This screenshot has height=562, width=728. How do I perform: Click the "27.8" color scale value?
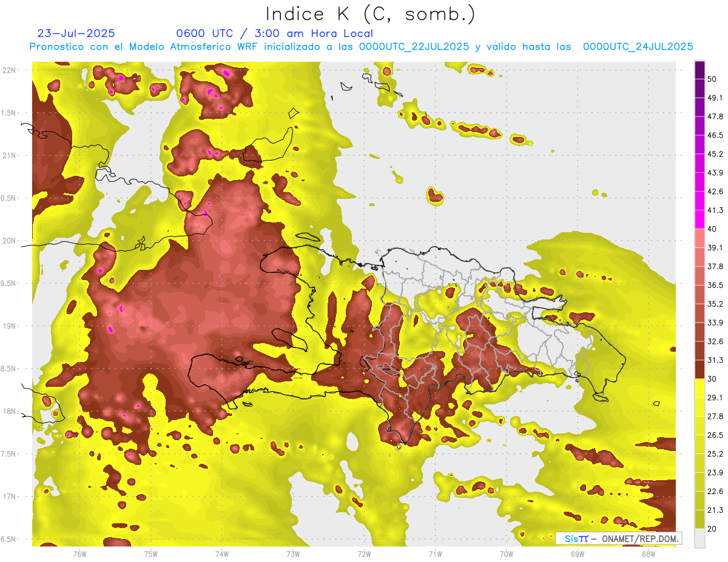(x=715, y=416)
